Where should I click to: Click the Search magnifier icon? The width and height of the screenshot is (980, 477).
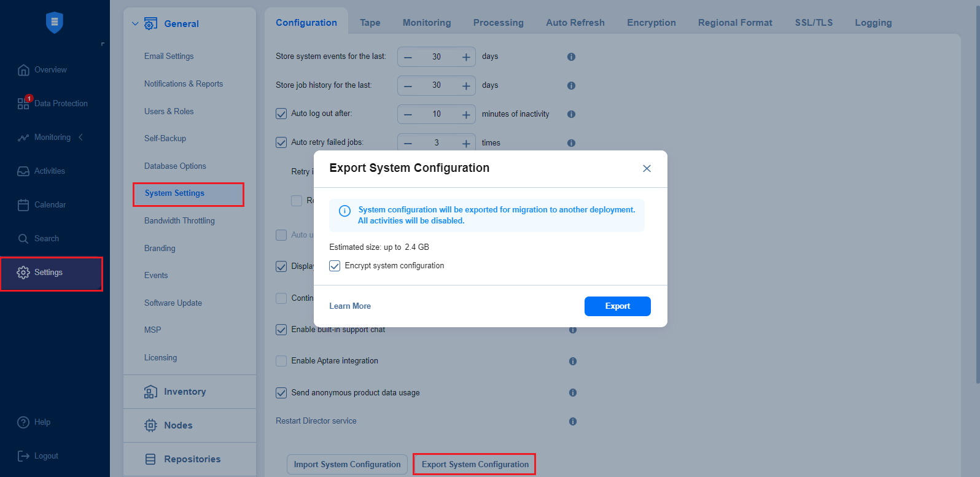tap(23, 239)
